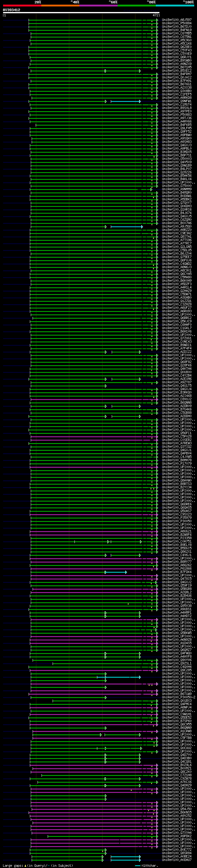Screen dimensions: 197x868
Task: Click the green ~80% identity color swatch
Action: point(137,6)
